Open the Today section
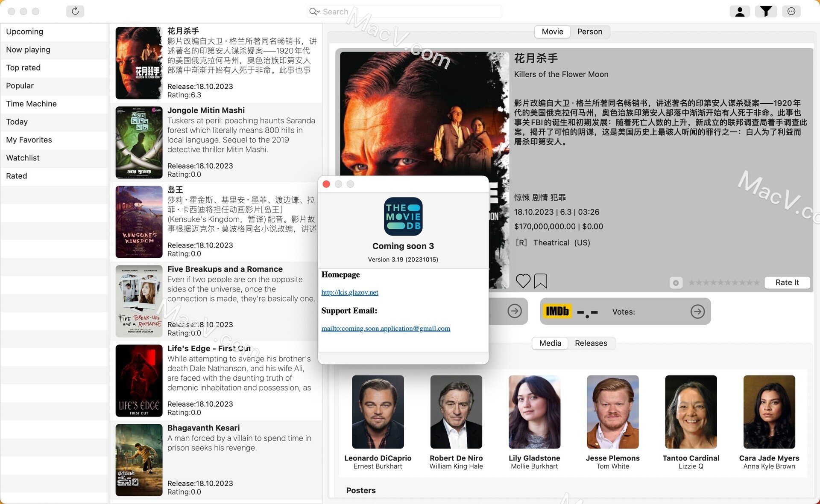This screenshot has height=504, width=820. (54, 122)
